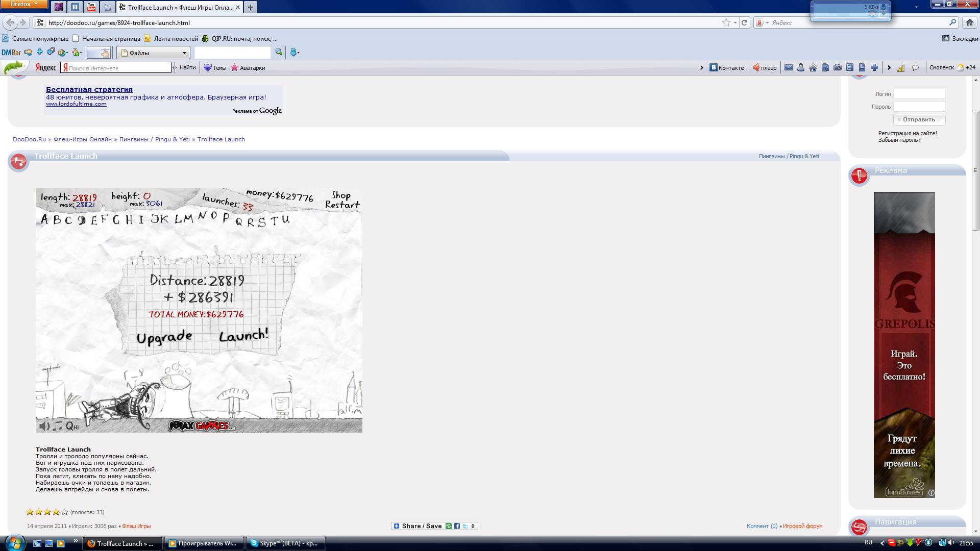The height and width of the screenshot is (551, 980).
Task: Restart the game
Action: tap(342, 205)
